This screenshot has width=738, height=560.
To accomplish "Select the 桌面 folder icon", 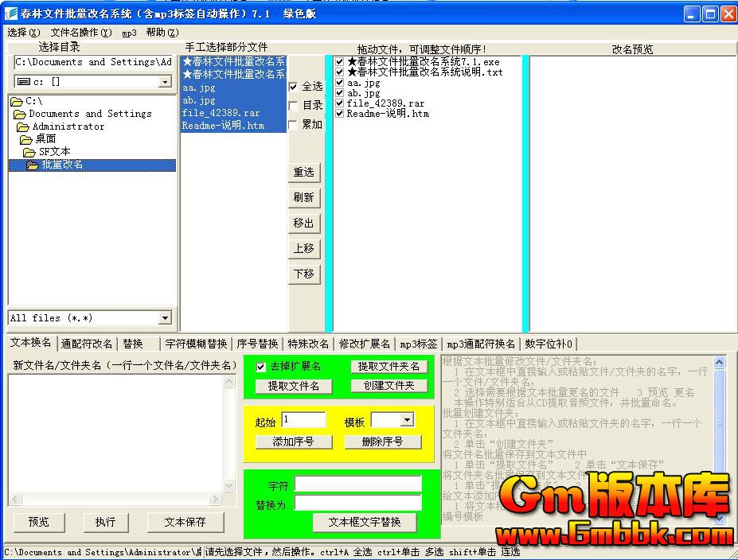I will pyautogui.click(x=26, y=139).
